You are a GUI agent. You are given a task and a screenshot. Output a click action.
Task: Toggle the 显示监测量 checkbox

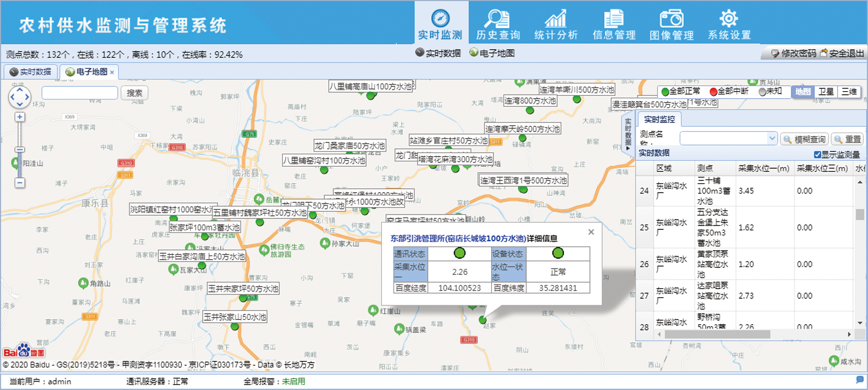point(817,155)
